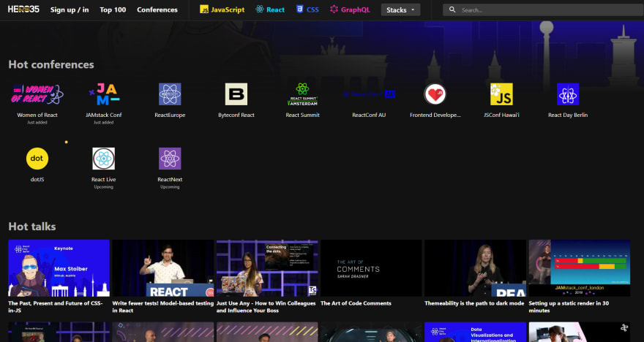Click the Hero35 logo
This screenshot has width=644, height=342.
(x=23, y=9)
